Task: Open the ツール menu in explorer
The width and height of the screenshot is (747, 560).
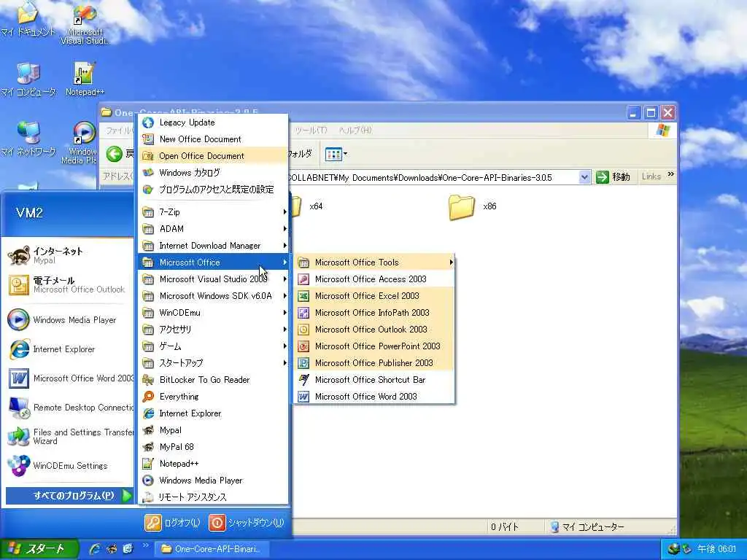Action: 311,130
